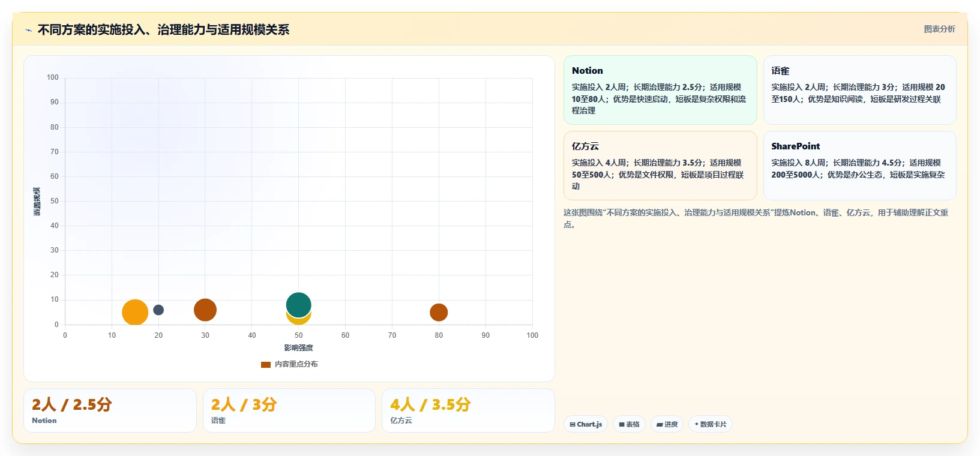Click the 数据卡片 tag chip
The height and width of the screenshot is (456, 980).
pos(711,424)
